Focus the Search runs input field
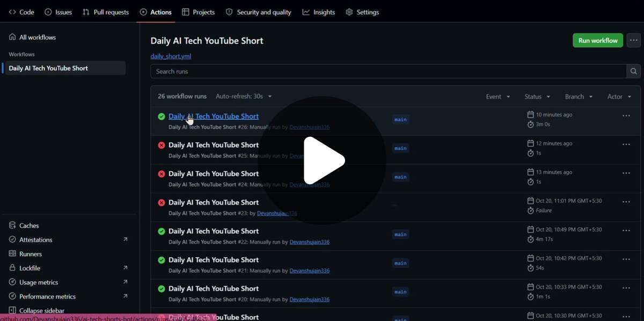The width and height of the screenshot is (644, 321). [389, 71]
